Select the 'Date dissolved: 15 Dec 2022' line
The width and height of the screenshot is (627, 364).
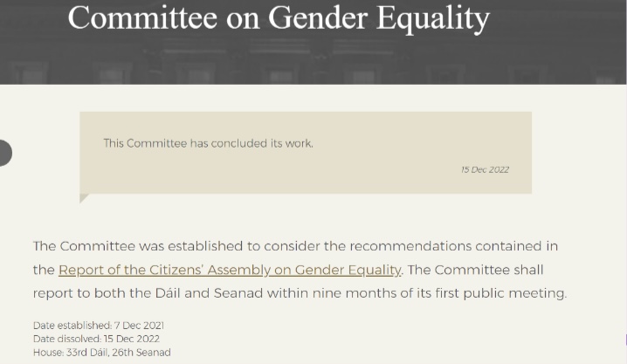(x=96, y=339)
